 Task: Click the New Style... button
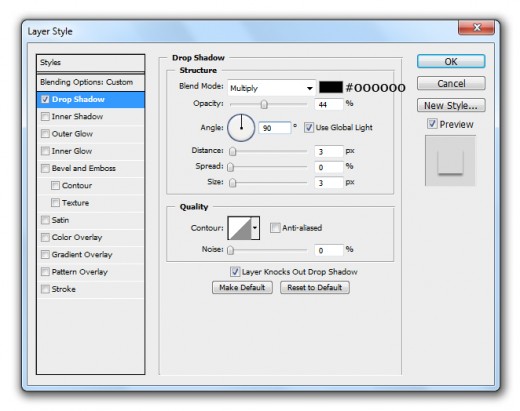[x=451, y=106]
